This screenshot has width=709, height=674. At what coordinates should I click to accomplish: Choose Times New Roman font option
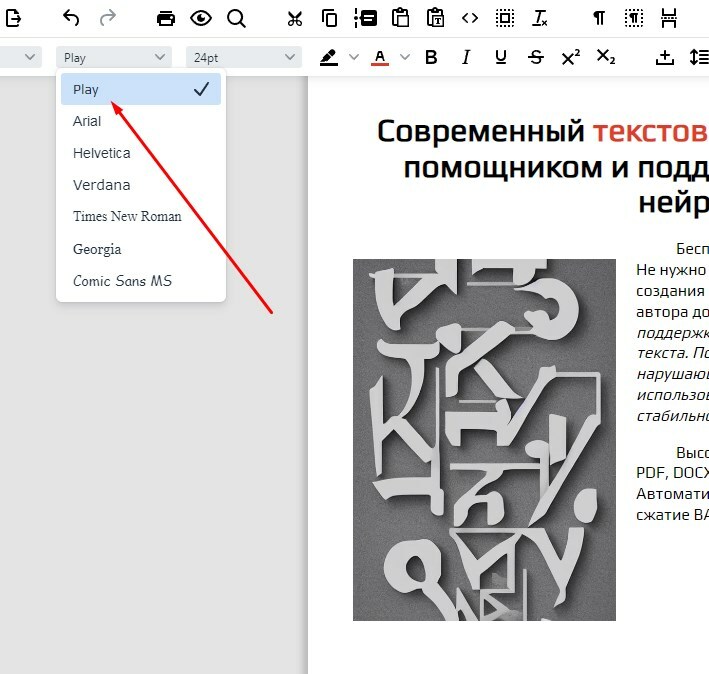pyautogui.click(x=127, y=217)
